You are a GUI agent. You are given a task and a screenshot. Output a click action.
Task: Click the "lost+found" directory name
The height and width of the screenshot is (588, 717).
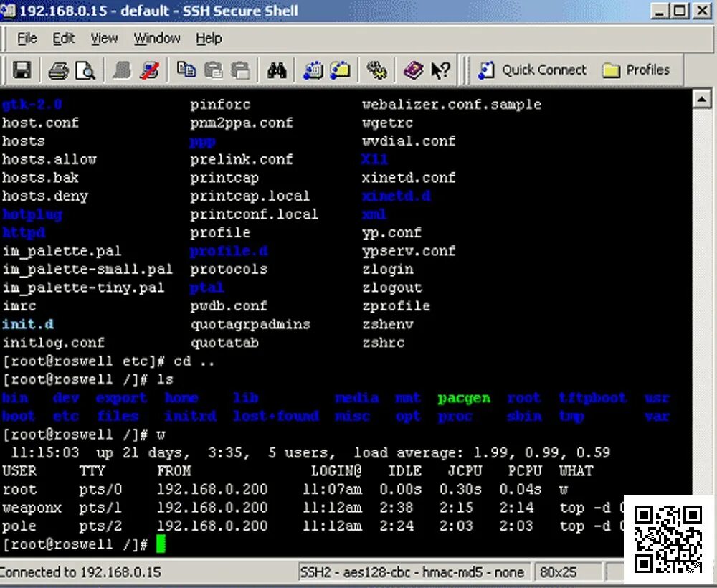(x=276, y=416)
